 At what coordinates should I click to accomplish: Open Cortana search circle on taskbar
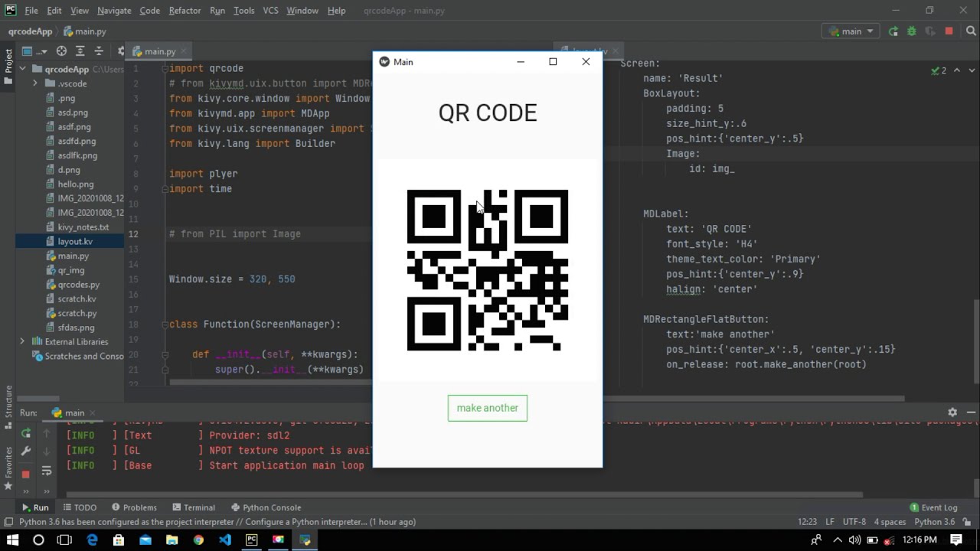38,540
